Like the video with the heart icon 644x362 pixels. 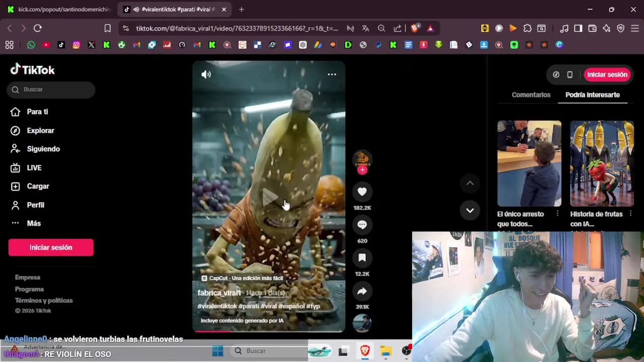(x=362, y=192)
